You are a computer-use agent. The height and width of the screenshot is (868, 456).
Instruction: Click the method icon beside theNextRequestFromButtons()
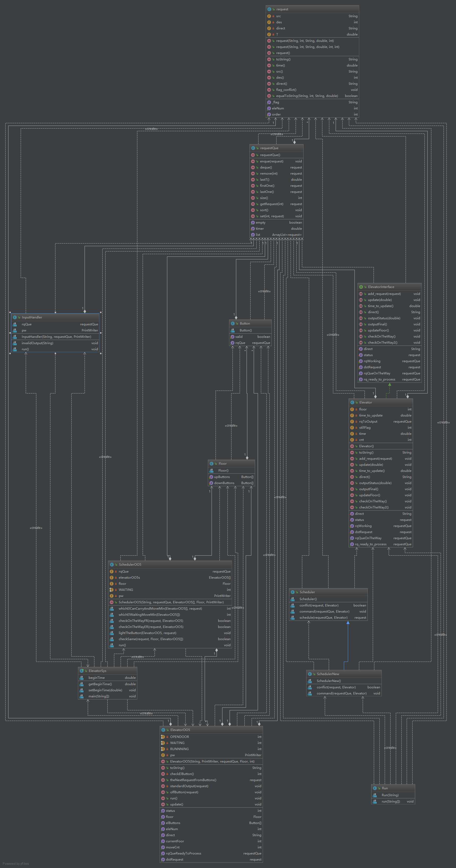pos(163,780)
